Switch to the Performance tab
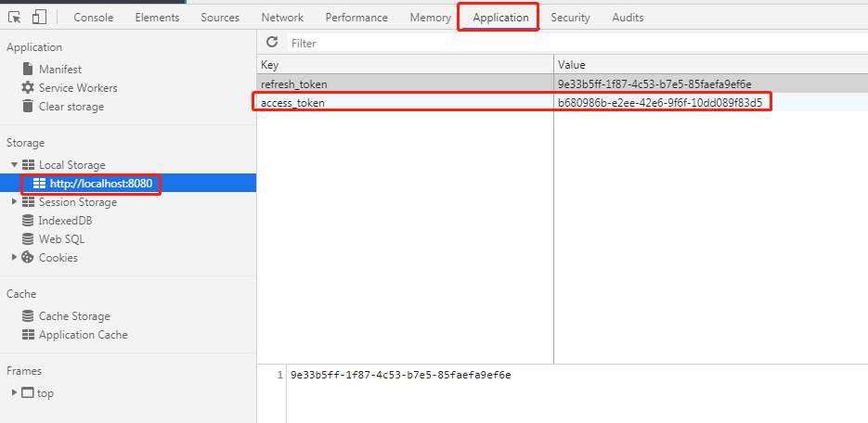Image resolution: width=868 pixels, height=423 pixels. tap(356, 18)
